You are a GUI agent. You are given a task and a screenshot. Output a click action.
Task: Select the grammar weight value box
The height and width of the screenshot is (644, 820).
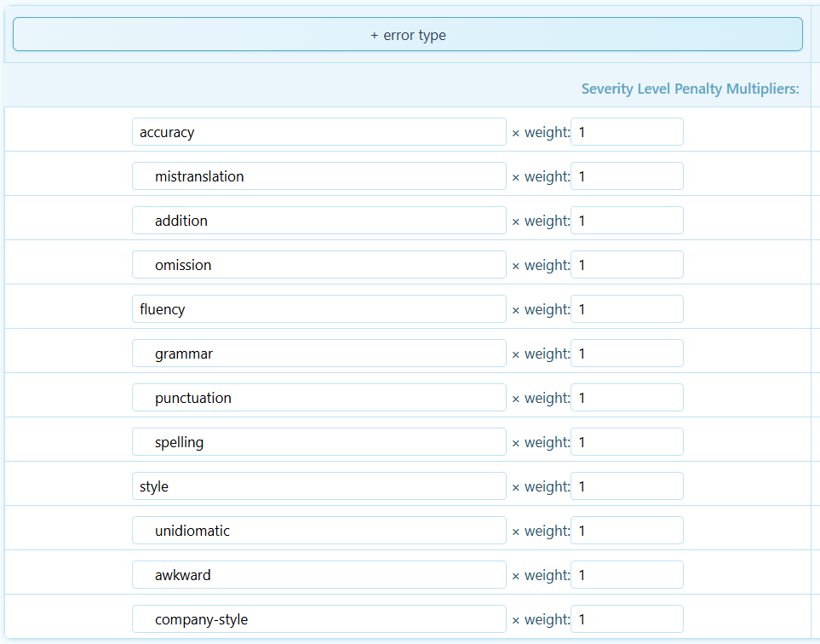626,354
